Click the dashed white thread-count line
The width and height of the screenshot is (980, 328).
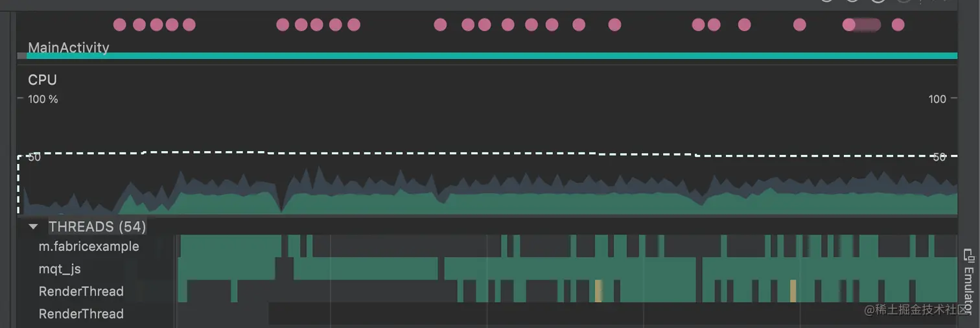tap(487, 154)
